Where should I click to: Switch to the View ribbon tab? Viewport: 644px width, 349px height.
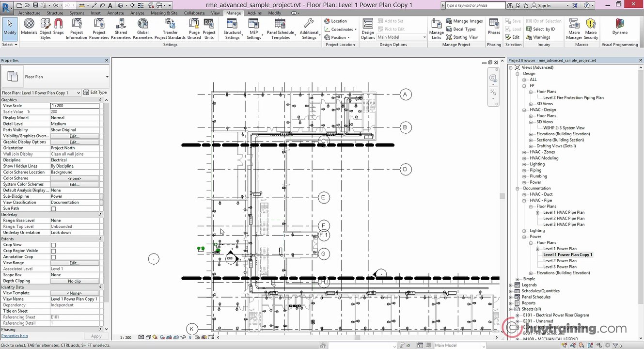pos(216,13)
